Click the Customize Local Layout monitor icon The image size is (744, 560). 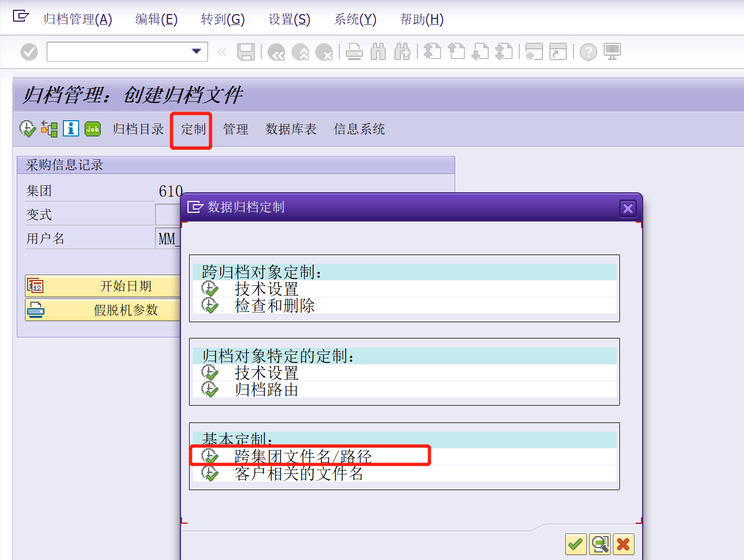point(612,52)
